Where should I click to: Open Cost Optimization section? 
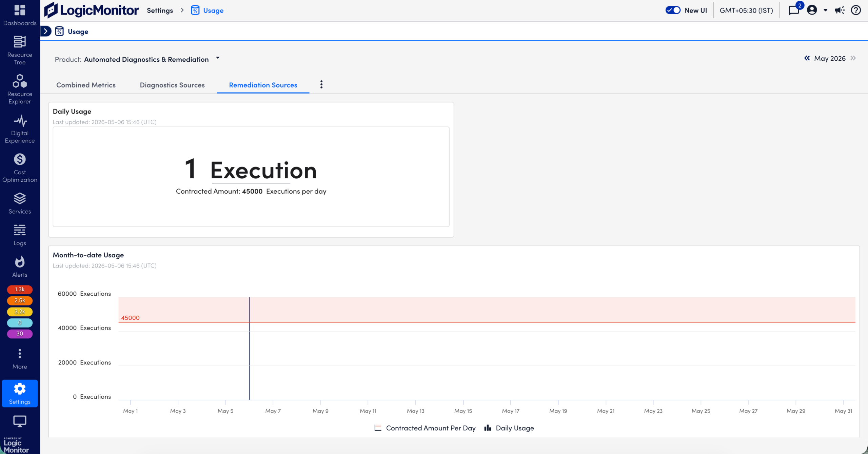[x=20, y=168]
